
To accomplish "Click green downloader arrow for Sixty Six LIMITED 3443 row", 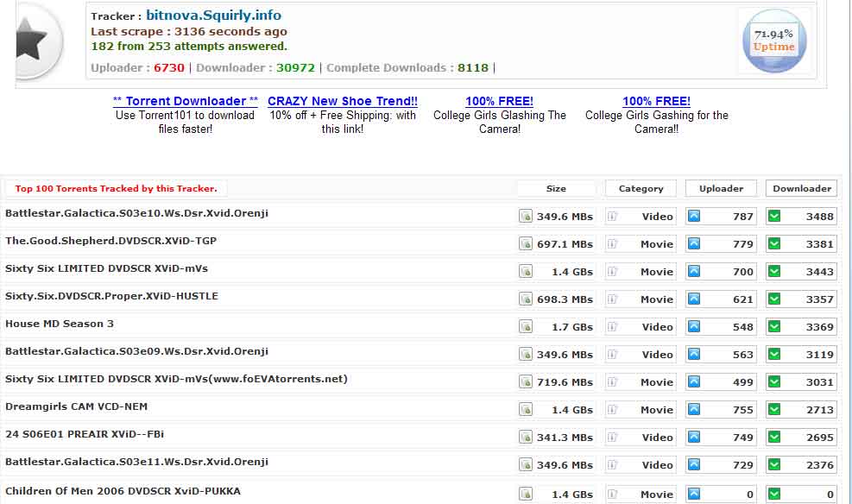I will pyautogui.click(x=774, y=272).
